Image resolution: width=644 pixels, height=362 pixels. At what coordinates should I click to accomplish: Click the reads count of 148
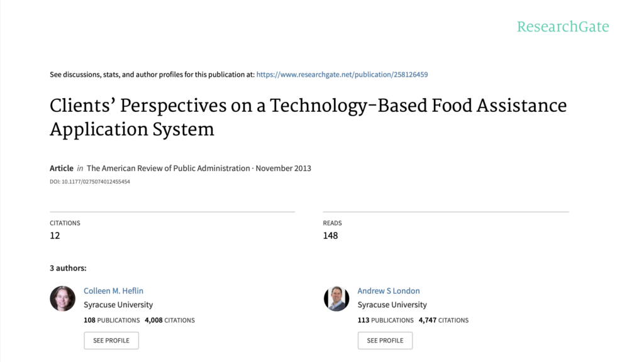point(330,236)
